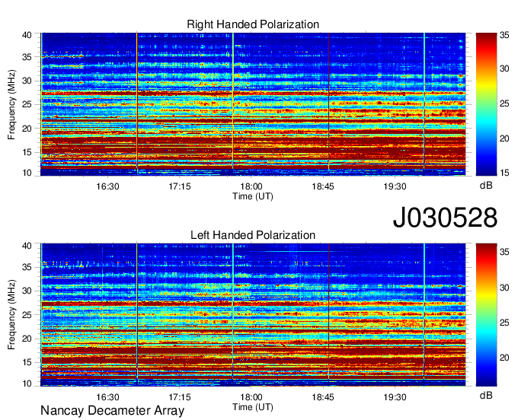Click the 25 MHz tick of Left Handed plot
The height and width of the screenshot is (420, 518).
click(27, 315)
